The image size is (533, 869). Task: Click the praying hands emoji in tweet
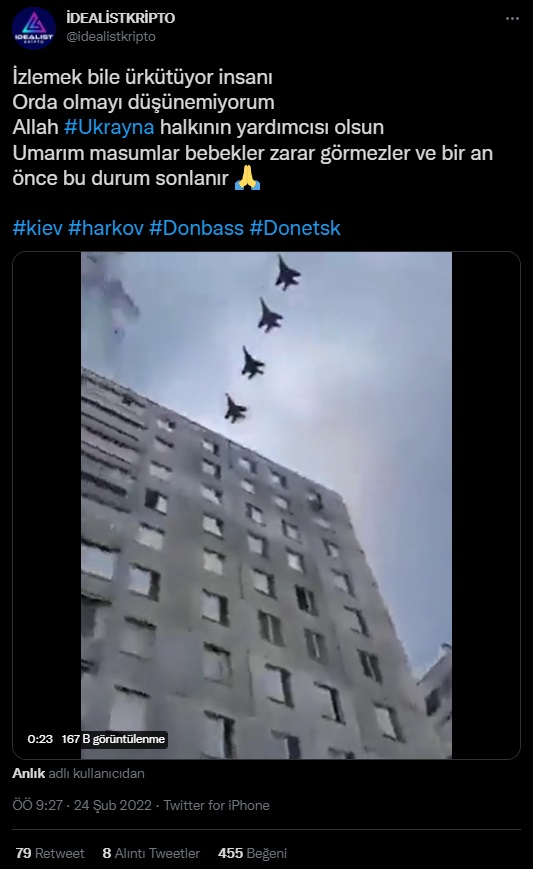(247, 178)
